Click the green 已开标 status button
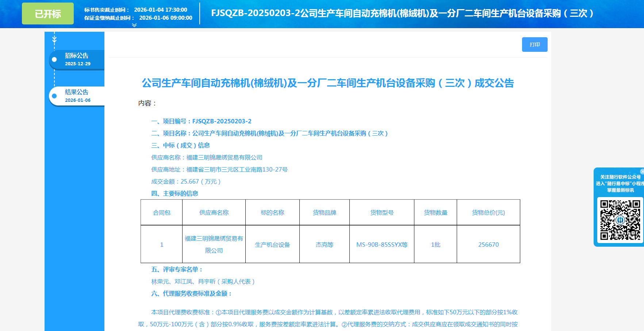644x331 pixels. click(x=48, y=14)
